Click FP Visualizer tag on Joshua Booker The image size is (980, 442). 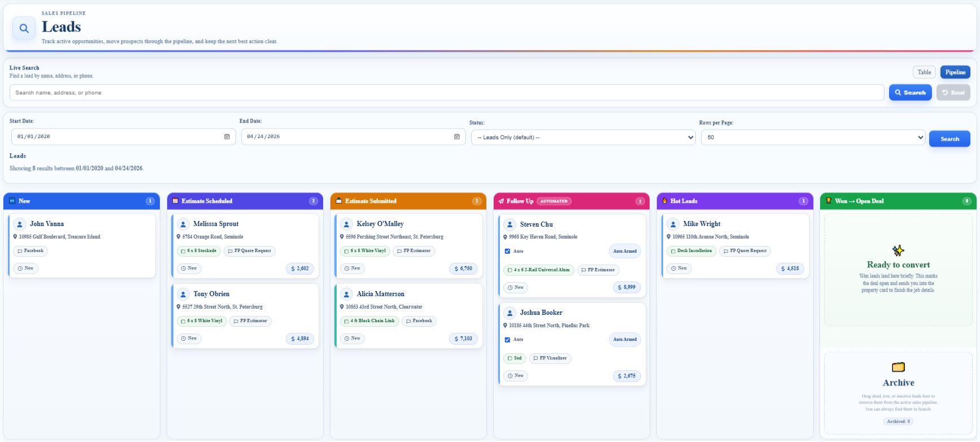click(x=550, y=358)
